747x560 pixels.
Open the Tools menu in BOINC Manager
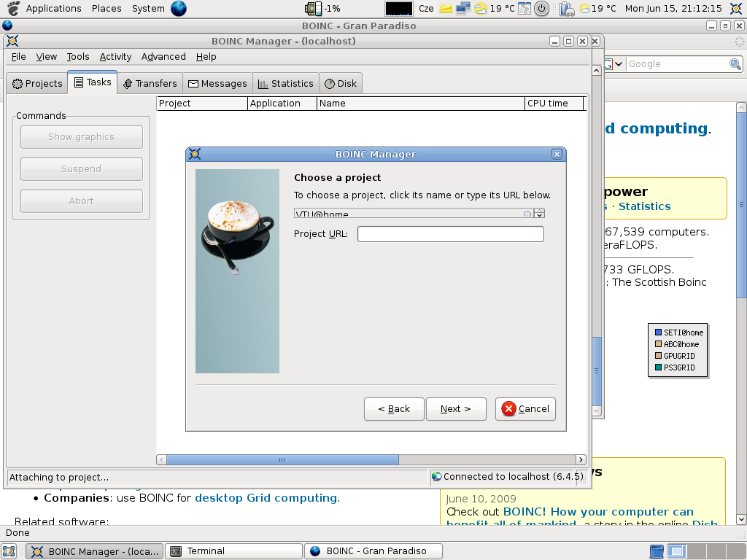[78, 57]
